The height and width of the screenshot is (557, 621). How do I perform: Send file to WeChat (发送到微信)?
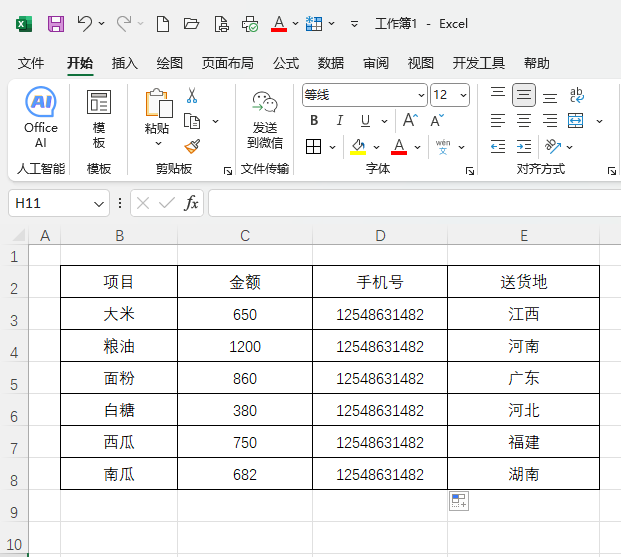pos(265,120)
